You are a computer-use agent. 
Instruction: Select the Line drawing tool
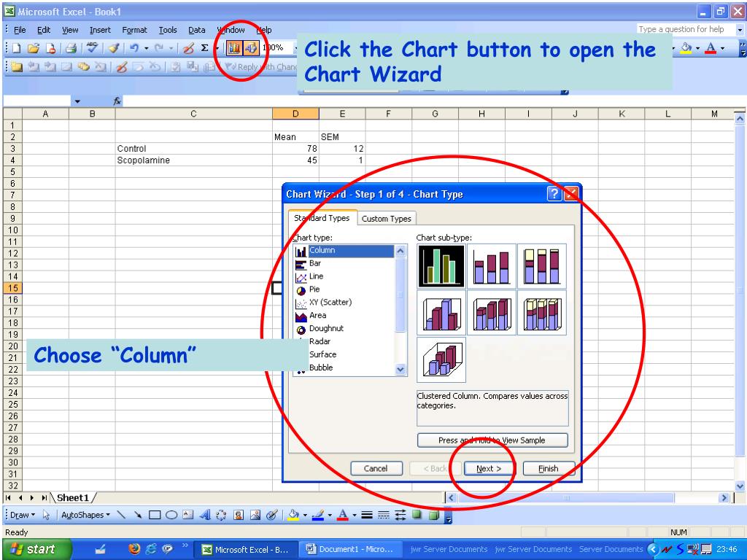[x=121, y=515]
